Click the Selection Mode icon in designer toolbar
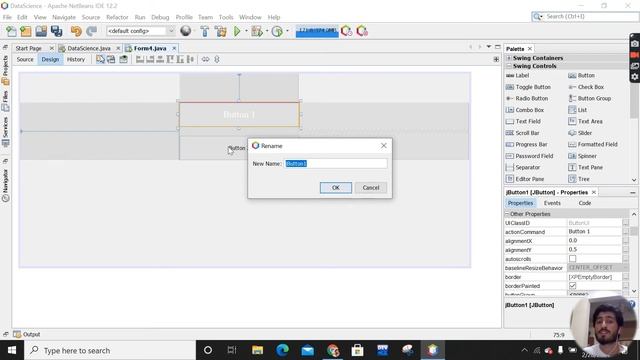Screen dimensions: 640x360 [x=100, y=60]
